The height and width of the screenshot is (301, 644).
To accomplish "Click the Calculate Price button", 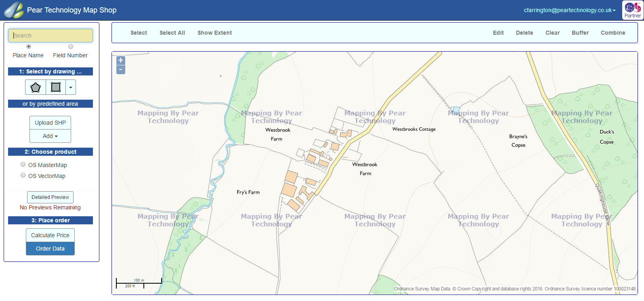I will click(50, 235).
